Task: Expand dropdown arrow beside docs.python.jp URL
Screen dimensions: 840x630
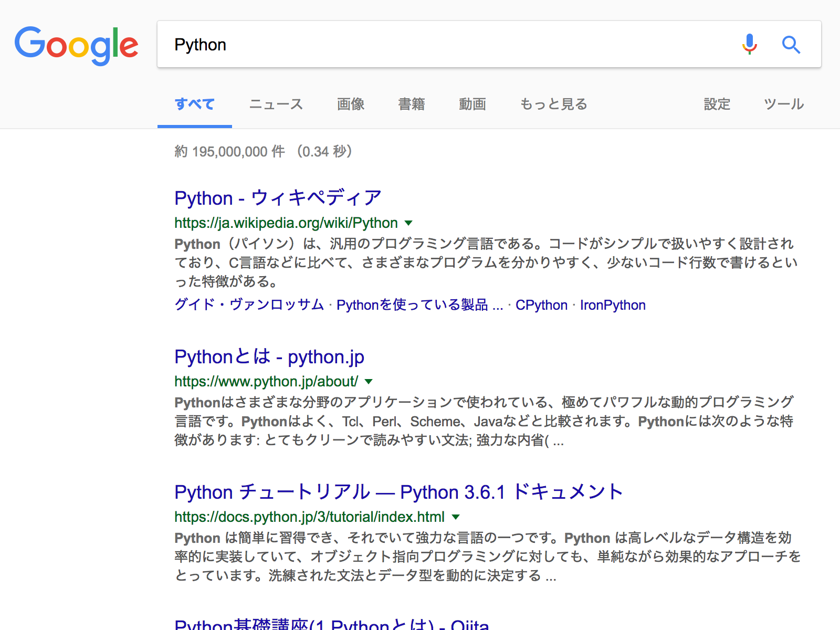Action: point(456,517)
